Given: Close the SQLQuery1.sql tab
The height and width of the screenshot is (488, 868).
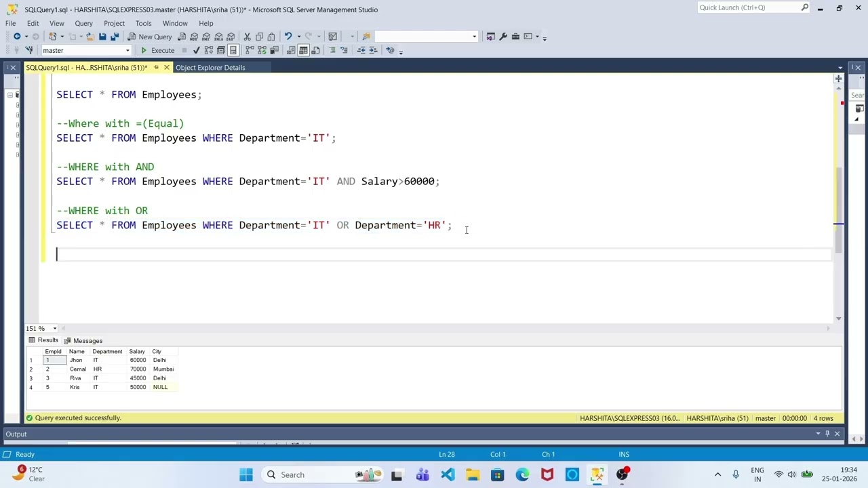Looking at the screenshot, I should [x=166, y=68].
